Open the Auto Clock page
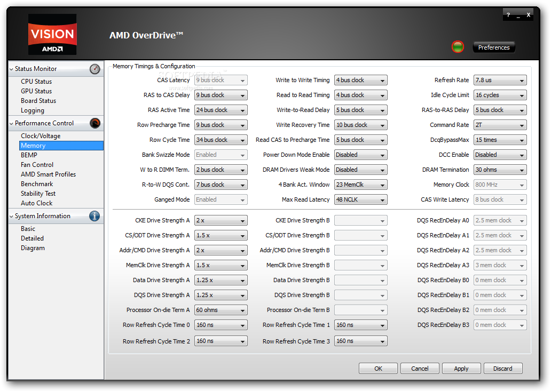 pos(36,203)
